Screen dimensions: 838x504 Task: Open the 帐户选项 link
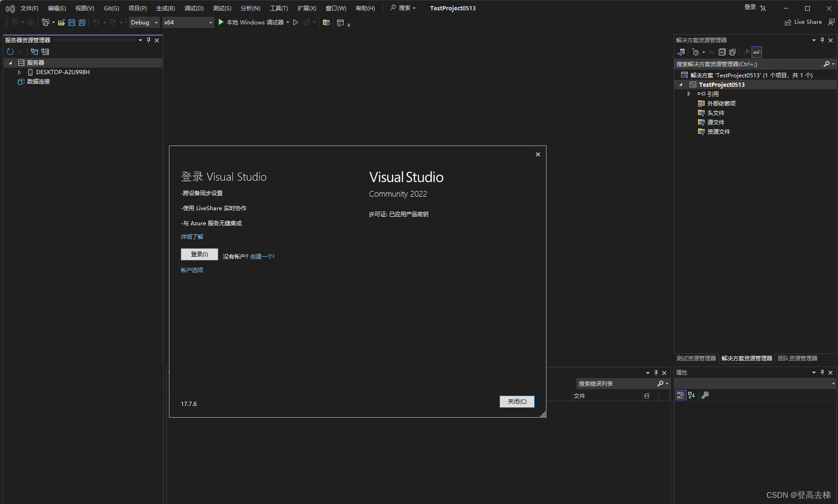[192, 270]
